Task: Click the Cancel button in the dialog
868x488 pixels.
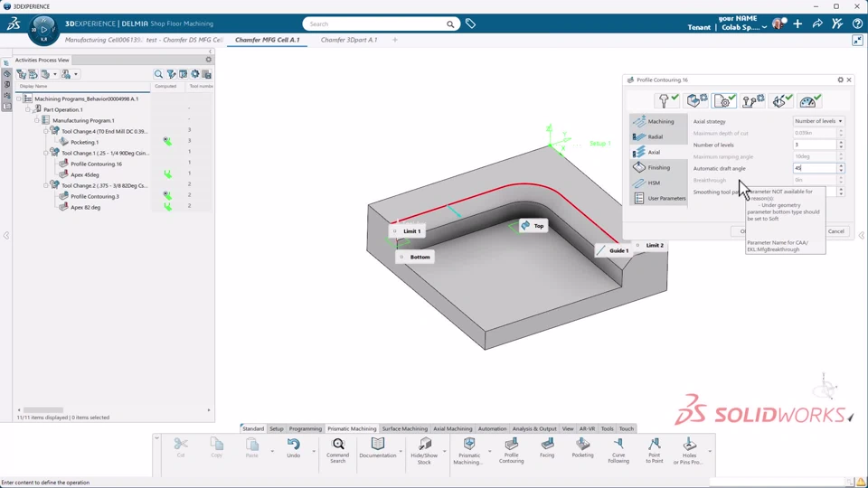Action: point(835,231)
